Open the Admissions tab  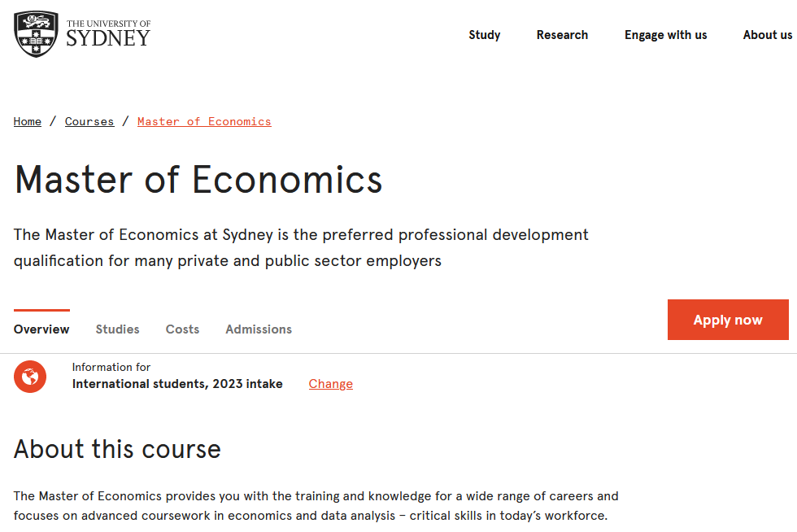pyautogui.click(x=259, y=329)
